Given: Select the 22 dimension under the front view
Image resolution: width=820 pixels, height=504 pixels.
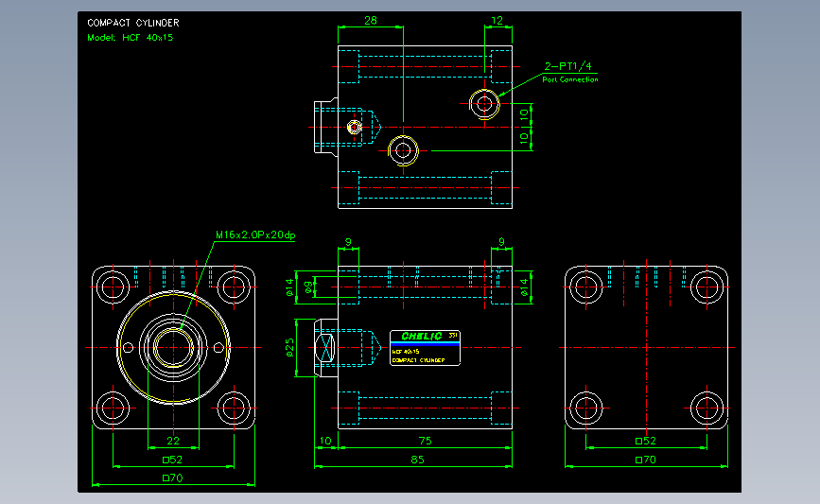Looking at the screenshot, I should pyautogui.click(x=173, y=441).
